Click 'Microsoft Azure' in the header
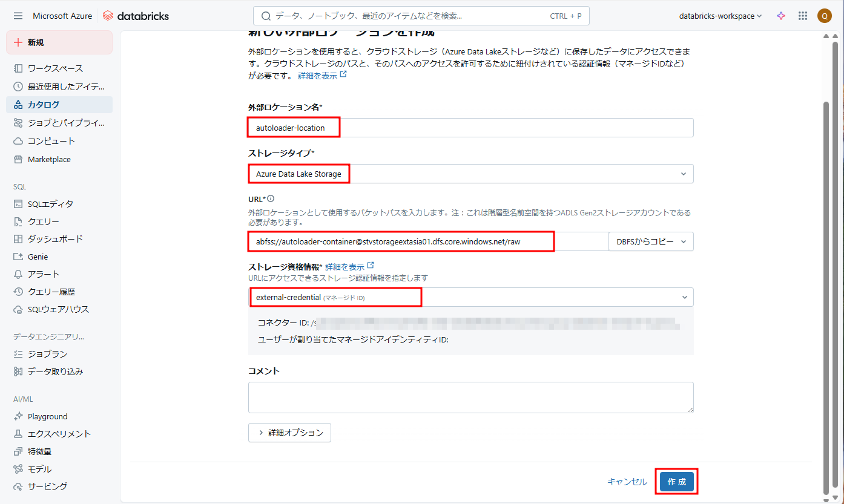Image resolution: width=844 pixels, height=504 pixels. point(62,16)
